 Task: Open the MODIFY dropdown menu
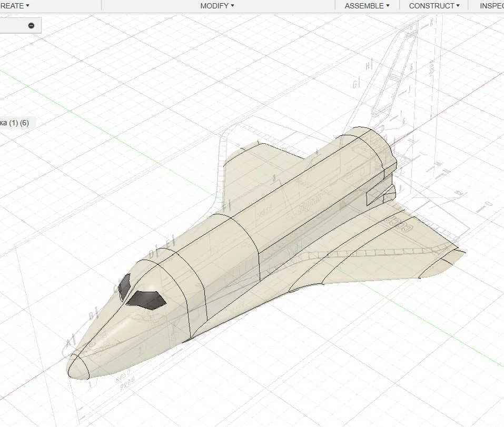pos(217,6)
